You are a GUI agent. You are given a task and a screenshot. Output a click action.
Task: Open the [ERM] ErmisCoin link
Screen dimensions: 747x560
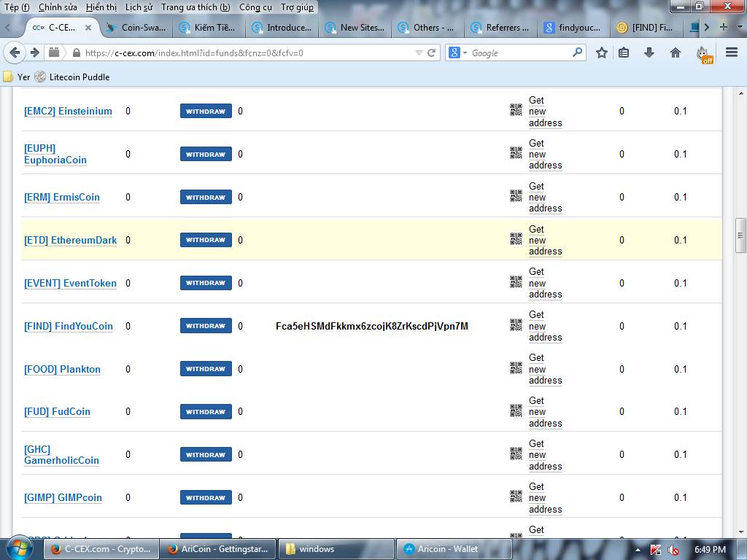[x=61, y=197]
